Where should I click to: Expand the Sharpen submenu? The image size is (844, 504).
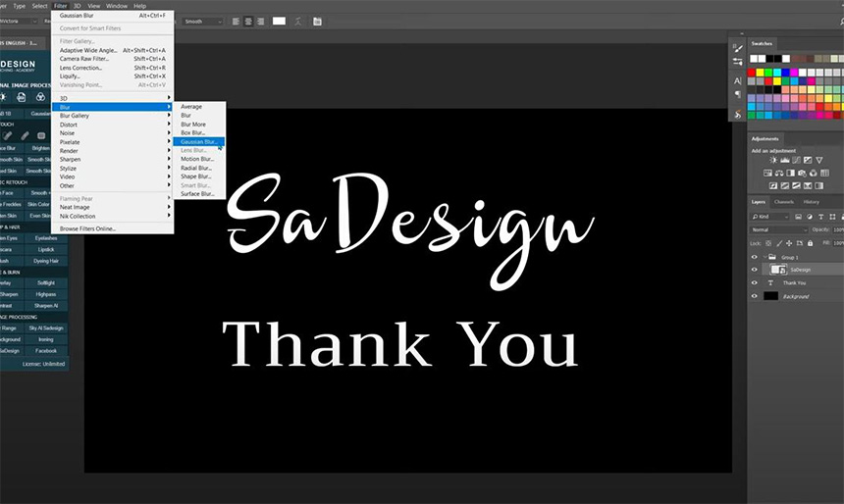click(113, 160)
